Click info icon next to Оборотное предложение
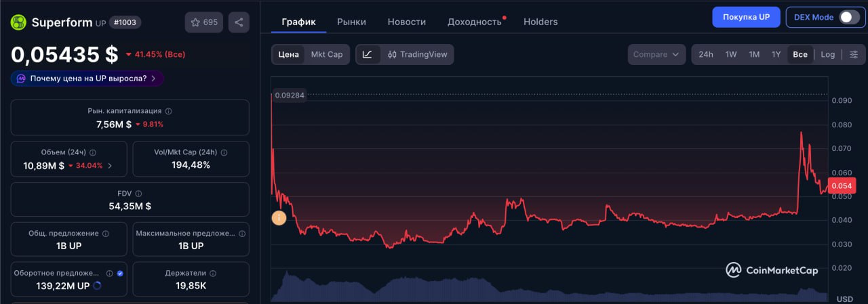Image resolution: width=868 pixels, height=304 pixels. point(109,274)
